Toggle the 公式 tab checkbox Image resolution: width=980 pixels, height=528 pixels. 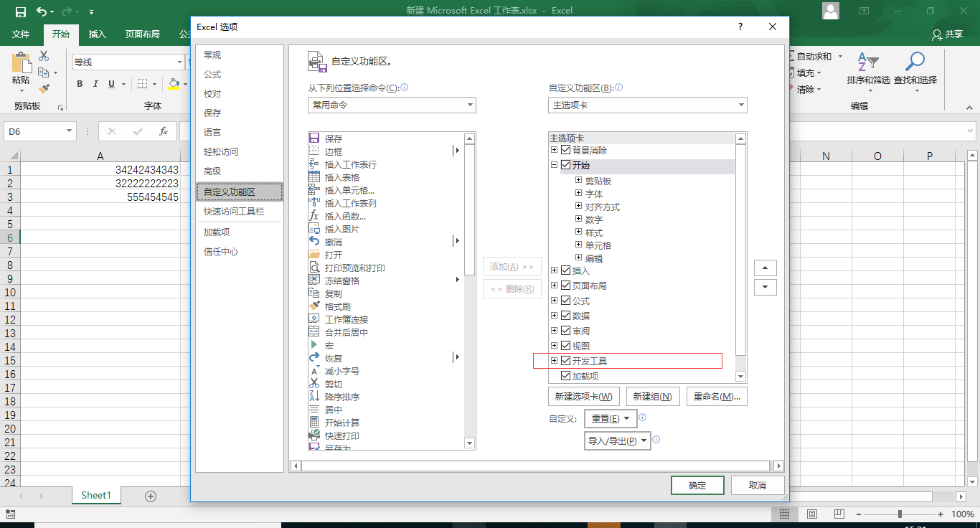pos(566,301)
